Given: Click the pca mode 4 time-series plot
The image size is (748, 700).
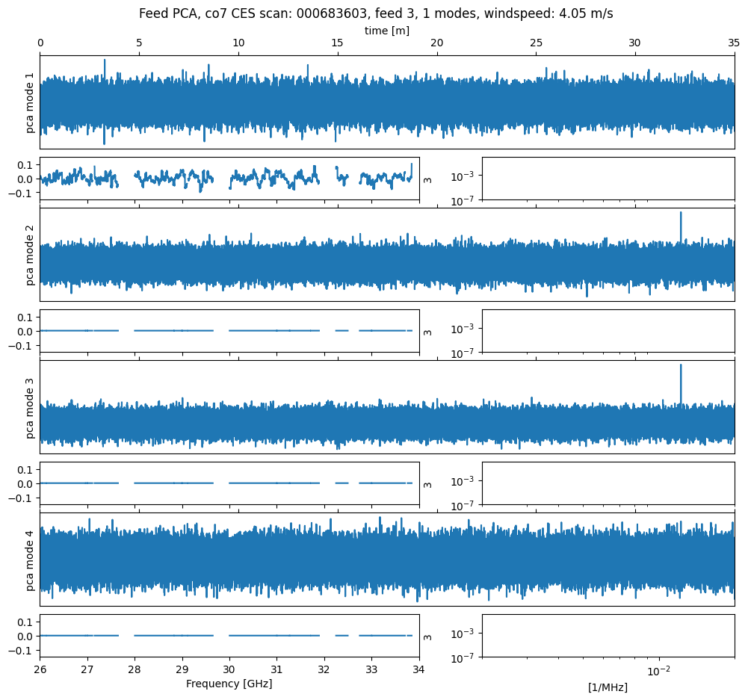Looking at the screenshot, I should [386, 560].
